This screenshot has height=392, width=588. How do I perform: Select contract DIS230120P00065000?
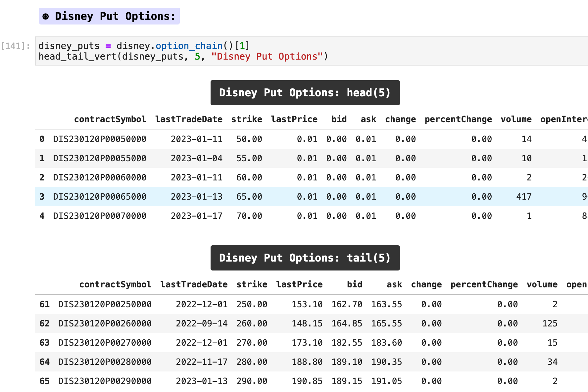pyautogui.click(x=100, y=197)
